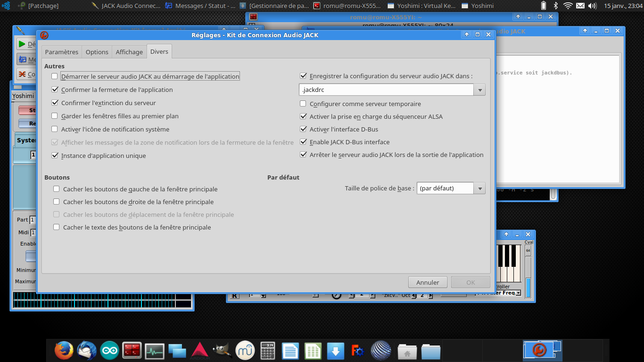Open MuseScore from the dock

point(245,351)
